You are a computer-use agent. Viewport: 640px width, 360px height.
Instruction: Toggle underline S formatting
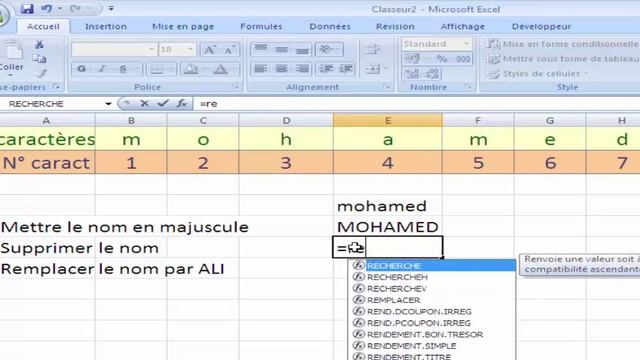tap(123, 69)
